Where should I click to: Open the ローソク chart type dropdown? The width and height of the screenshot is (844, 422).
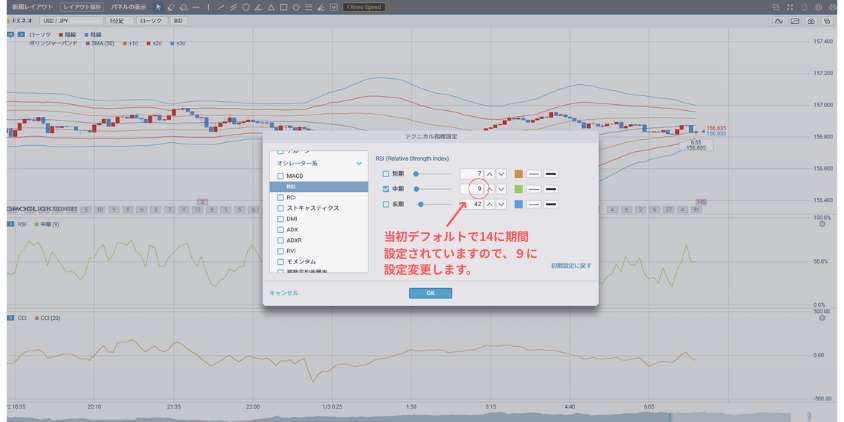pyautogui.click(x=150, y=20)
